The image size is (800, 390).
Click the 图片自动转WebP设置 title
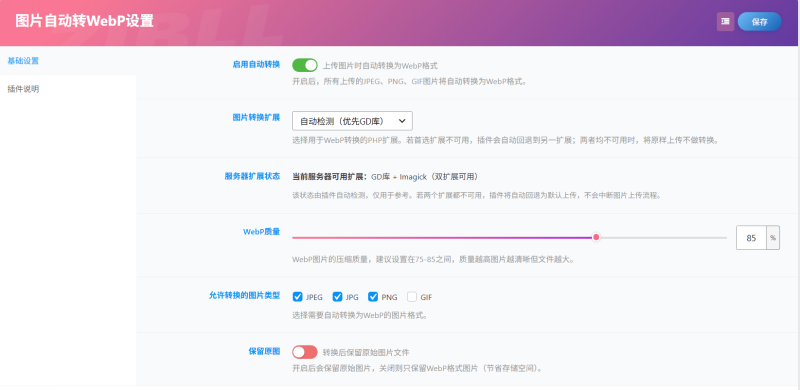(84, 21)
